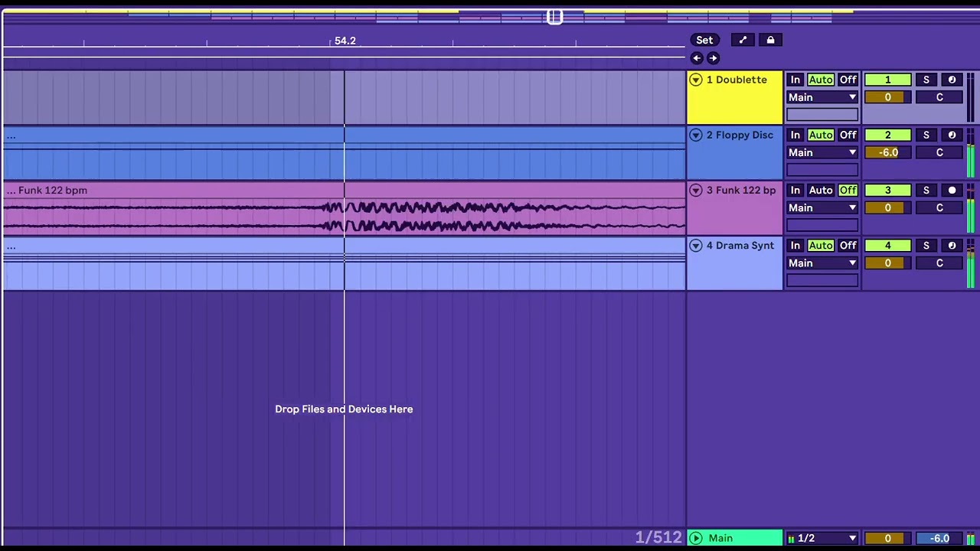The height and width of the screenshot is (551, 980).
Task: Toggle the lock envelopes padlock icon
Action: click(x=771, y=41)
